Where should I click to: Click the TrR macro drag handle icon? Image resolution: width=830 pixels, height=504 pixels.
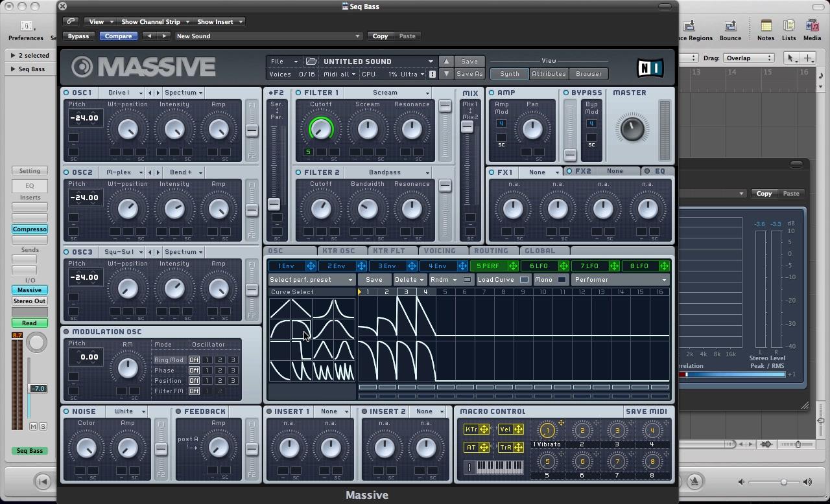click(x=518, y=448)
